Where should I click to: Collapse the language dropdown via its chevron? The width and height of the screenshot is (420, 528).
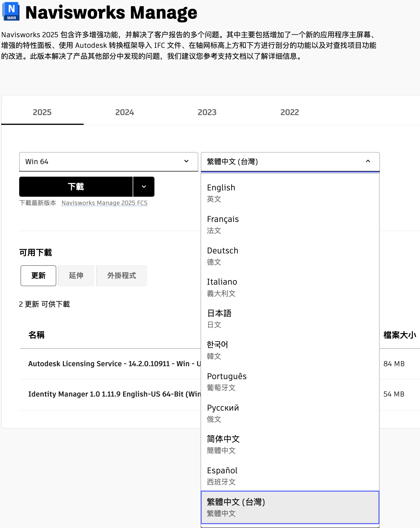pyautogui.click(x=368, y=161)
